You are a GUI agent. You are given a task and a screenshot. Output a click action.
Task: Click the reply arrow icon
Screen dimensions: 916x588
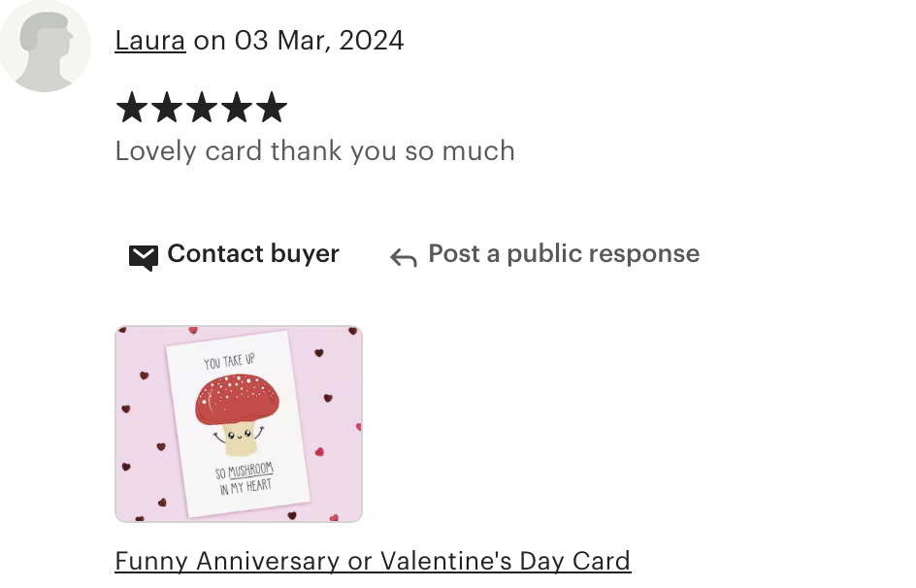click(x=404, y=257)
